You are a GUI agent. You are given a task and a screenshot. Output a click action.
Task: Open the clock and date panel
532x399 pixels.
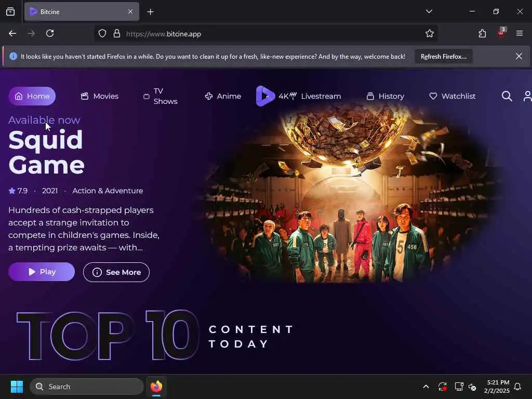[497, 387]
